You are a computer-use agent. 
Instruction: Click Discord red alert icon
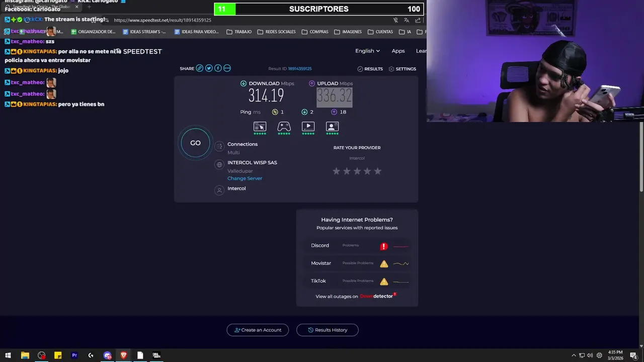pos(384,246)
